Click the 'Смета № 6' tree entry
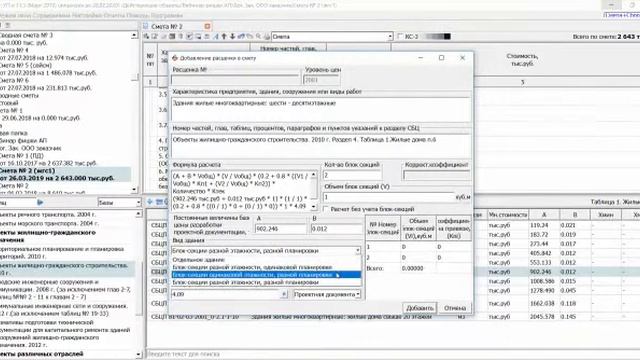The height and width of the screenshot is (360, 640). [14, 80]
